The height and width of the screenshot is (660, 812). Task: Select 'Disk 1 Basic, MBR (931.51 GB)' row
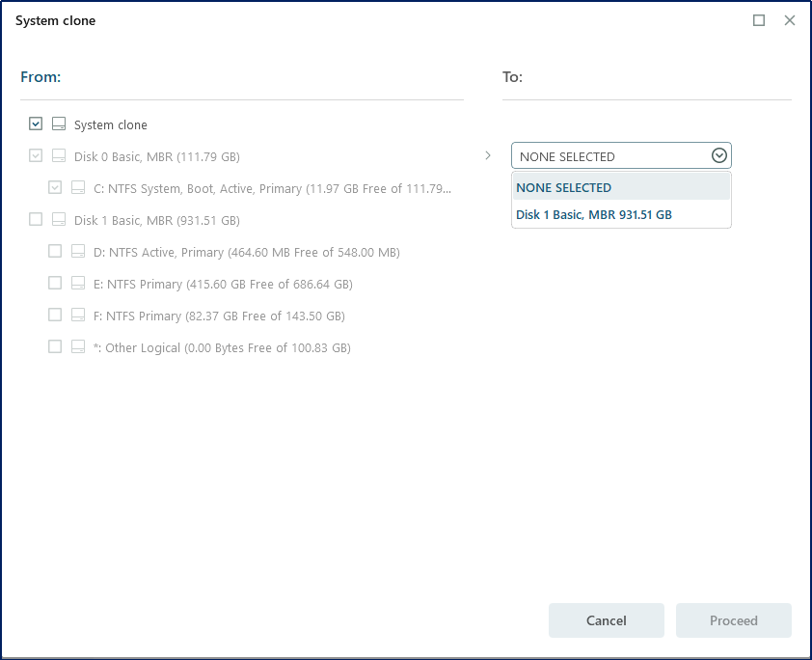point(157,220)
